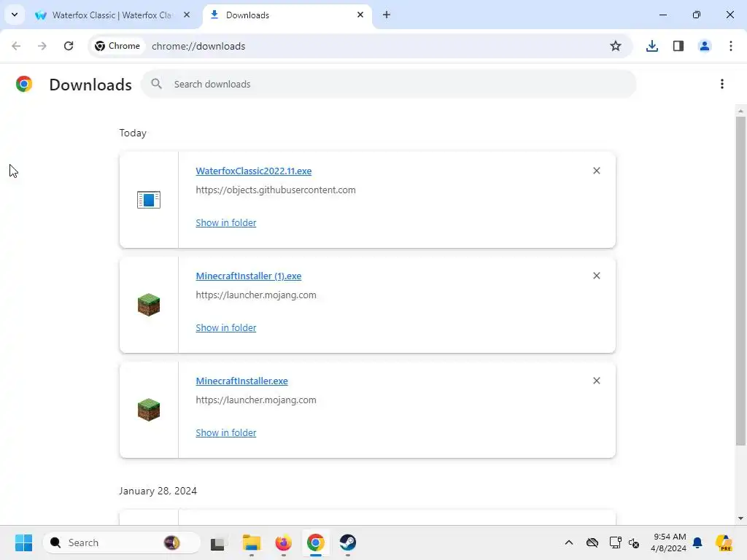The image size is (747, 560).
Task: Click the Chrome logo beside Downloads heading
Action: point(24,84)
